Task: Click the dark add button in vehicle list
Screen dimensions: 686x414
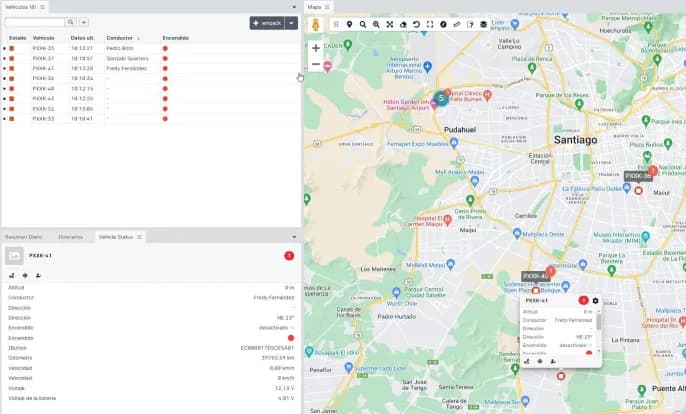Action: point(267,23)
